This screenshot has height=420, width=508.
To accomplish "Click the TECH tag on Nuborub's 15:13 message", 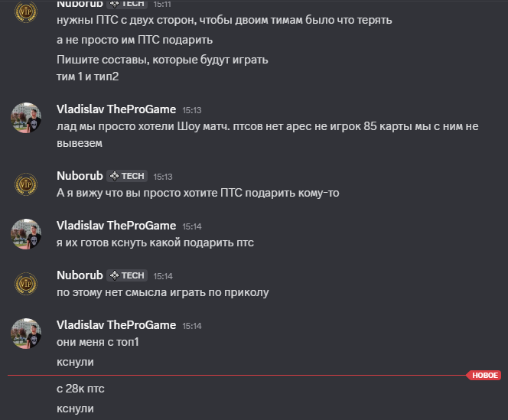I will pos(126,176).
